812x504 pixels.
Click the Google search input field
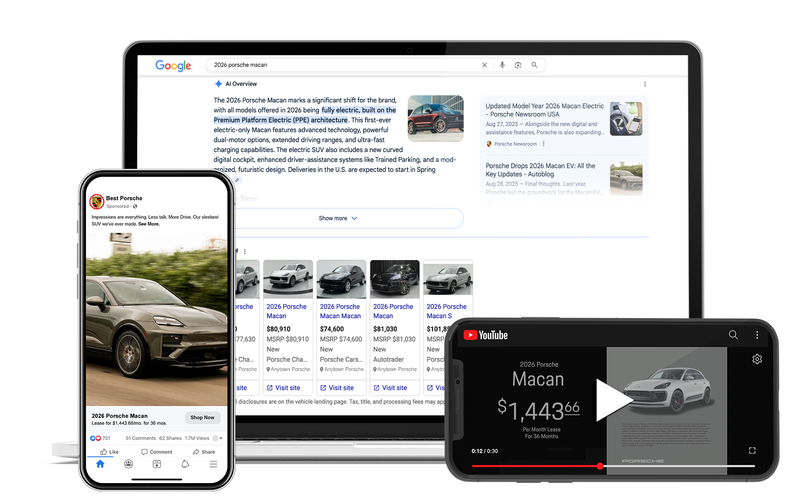343,65
